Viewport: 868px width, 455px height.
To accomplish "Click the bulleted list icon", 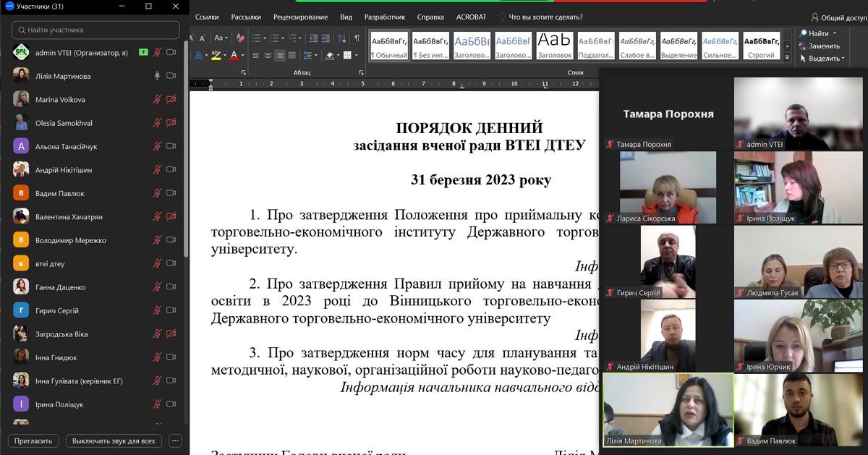I will pos(258,38).
